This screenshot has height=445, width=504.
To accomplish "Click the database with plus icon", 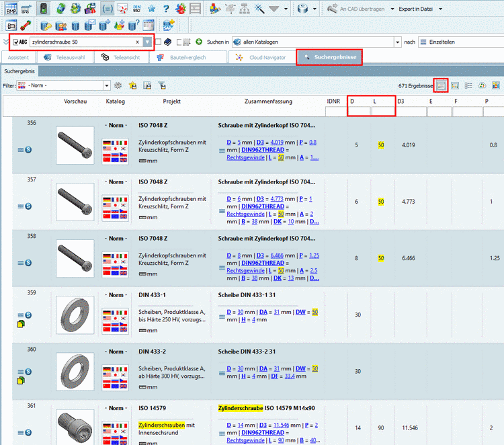I will 104,25.
